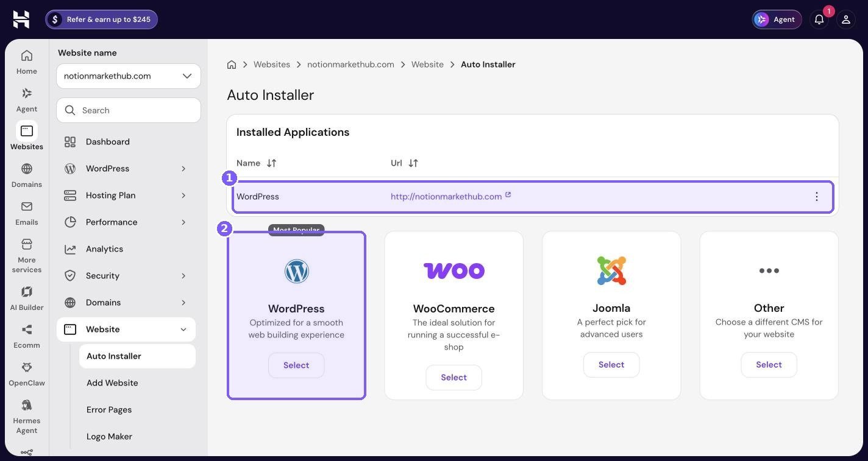This screenshot has height=461, width=868.
Task: Go to notionmarkethub.com breadcrumb
Action: coord(350,65)
